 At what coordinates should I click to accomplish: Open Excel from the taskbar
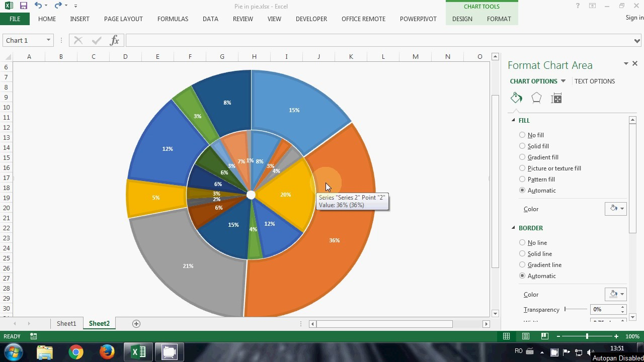click(x=138, y=351)
